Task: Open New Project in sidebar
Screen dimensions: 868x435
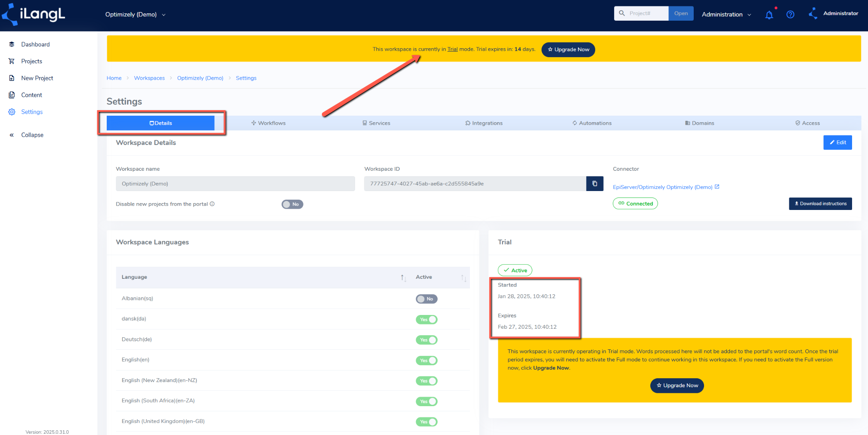Action: tap(37, 78)
